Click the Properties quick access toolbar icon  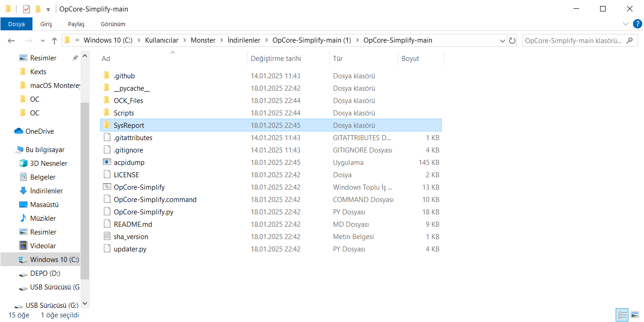pyautogui.click(x=27, y=9)
